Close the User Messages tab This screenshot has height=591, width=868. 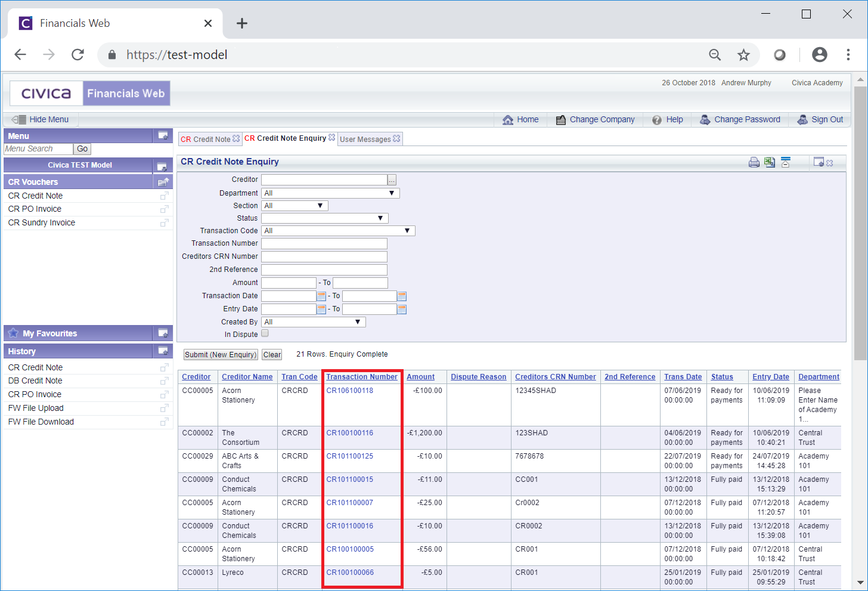pos(396,138)
